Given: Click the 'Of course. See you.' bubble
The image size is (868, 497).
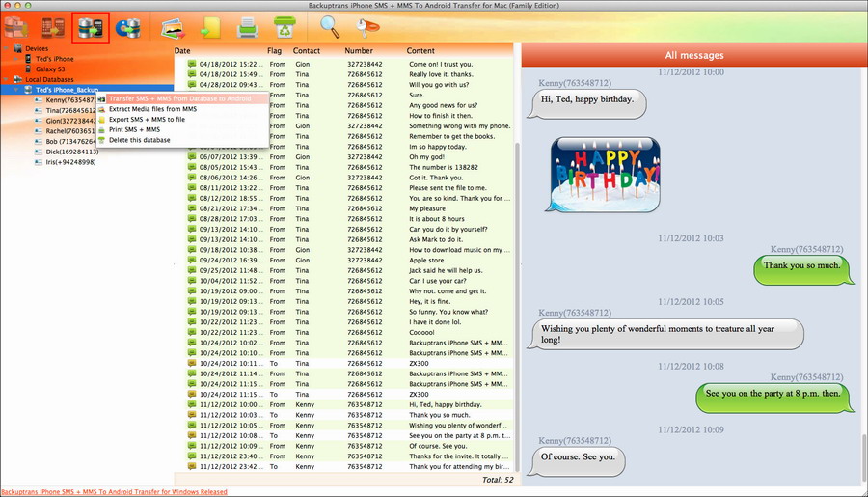Looking at the screenshot, I should point(577,461).
